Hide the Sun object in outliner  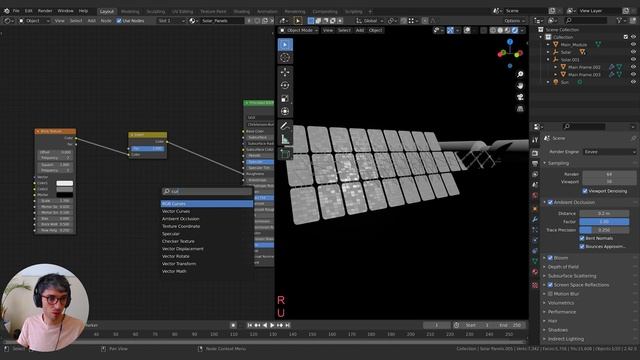pos(633,82)
